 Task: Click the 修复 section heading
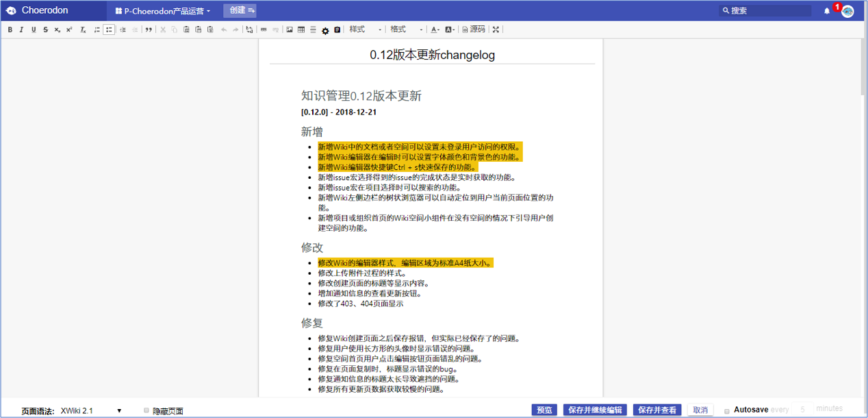click(312, 323)
